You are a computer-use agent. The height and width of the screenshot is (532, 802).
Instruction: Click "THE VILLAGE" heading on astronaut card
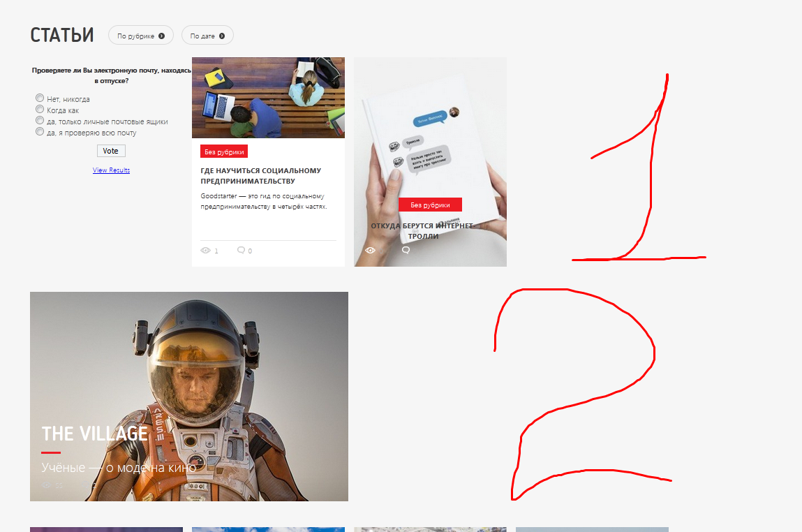[x=95, y=434]
